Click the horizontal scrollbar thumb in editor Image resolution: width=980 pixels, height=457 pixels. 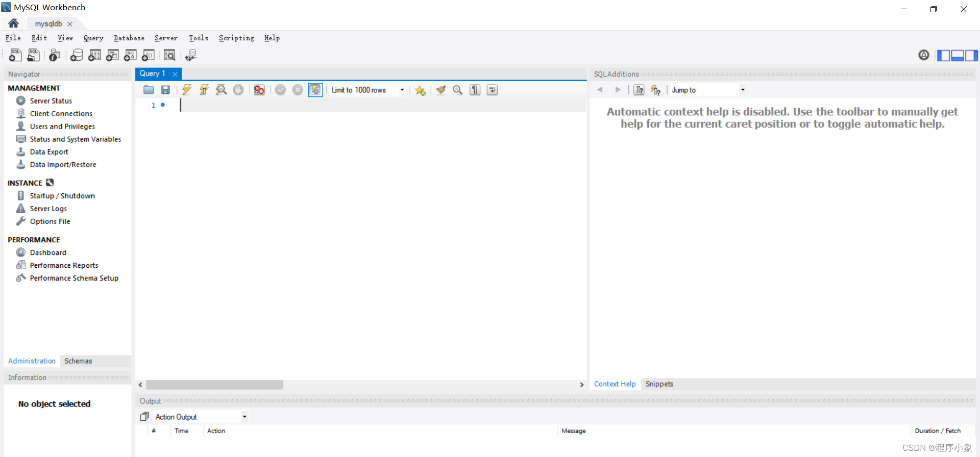[x=214, y=385]
